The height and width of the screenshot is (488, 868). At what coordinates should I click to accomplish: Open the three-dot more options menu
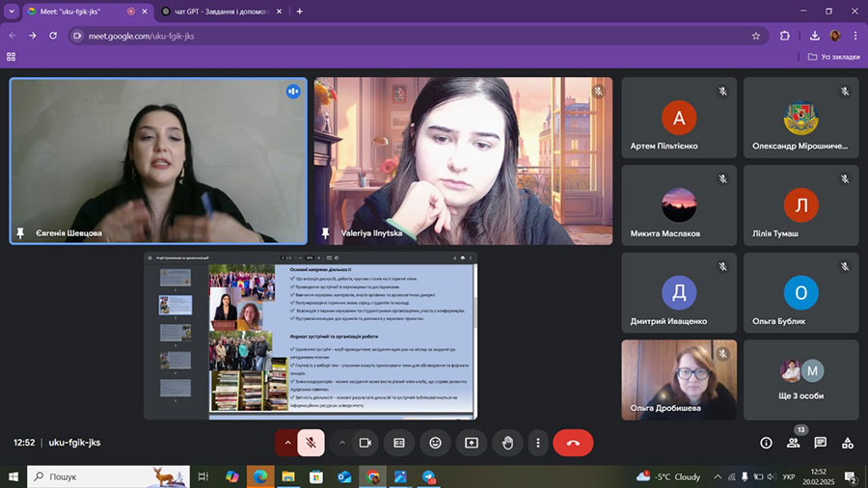tap(538, 443)
